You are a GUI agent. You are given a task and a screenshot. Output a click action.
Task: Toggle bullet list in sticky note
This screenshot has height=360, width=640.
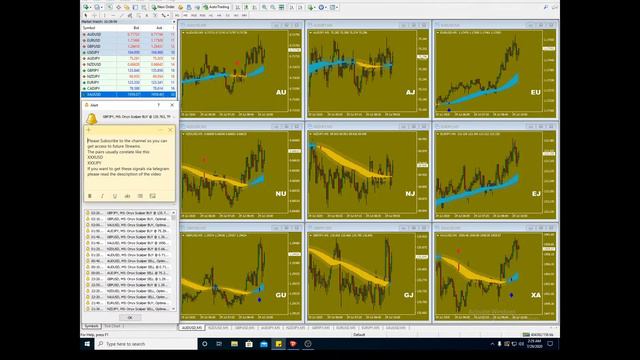click(140, 196)
